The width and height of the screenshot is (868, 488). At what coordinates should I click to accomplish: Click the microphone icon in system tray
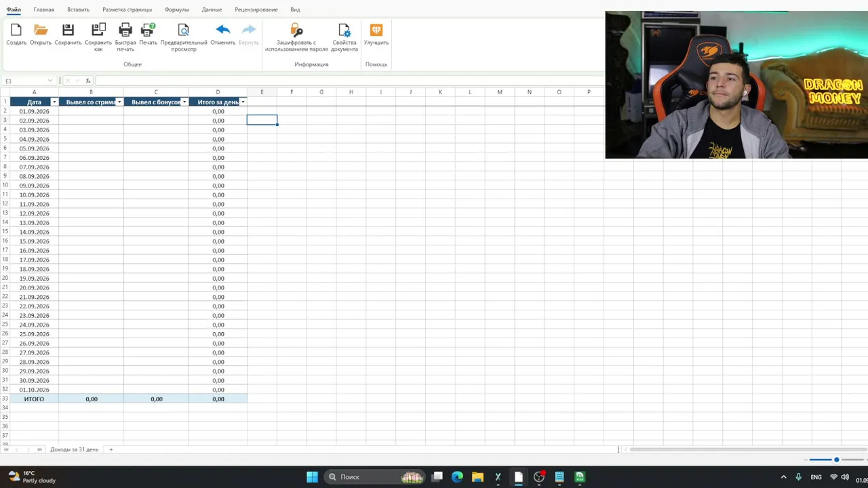point(799,477)
